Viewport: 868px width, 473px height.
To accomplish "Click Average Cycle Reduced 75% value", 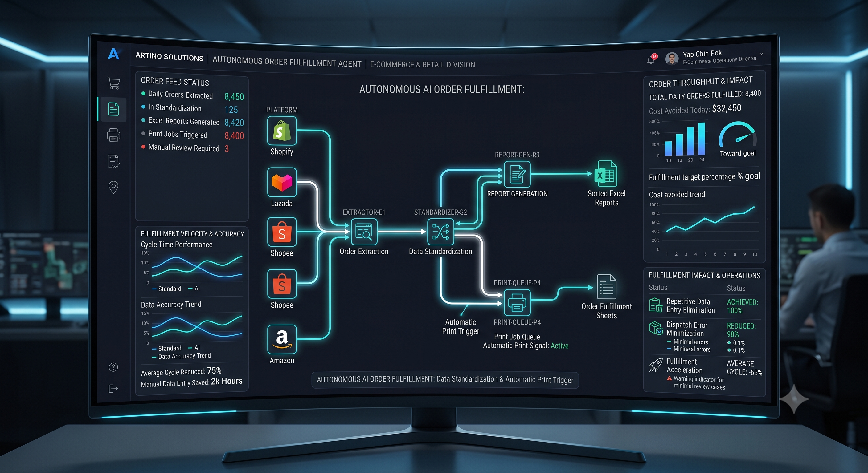I will tap(214, 371).
